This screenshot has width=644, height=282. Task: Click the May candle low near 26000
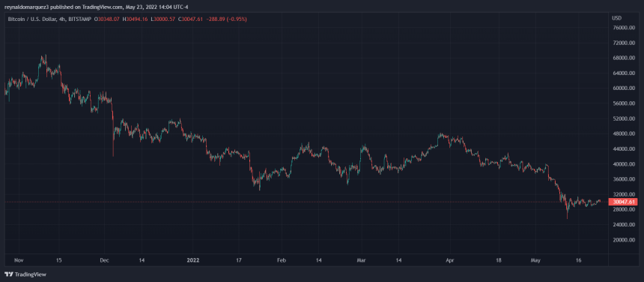click(x=567, y=217)
